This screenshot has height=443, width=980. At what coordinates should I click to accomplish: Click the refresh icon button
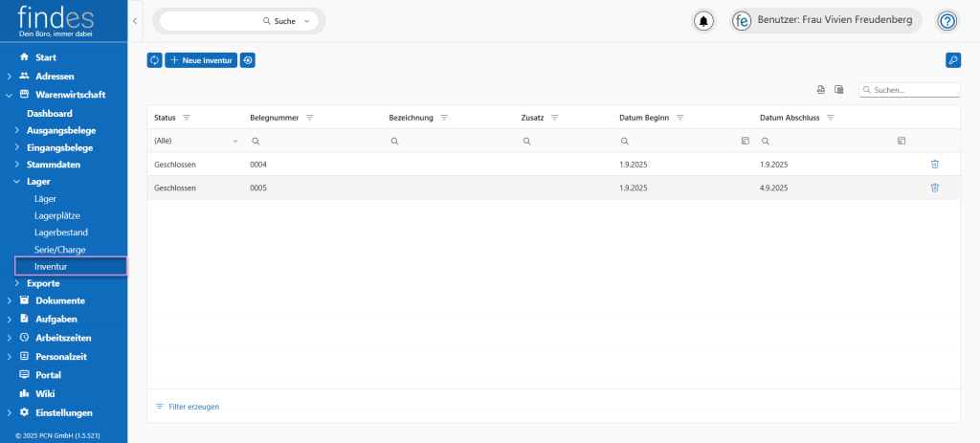pyautogui.click(x=154, y=60)
